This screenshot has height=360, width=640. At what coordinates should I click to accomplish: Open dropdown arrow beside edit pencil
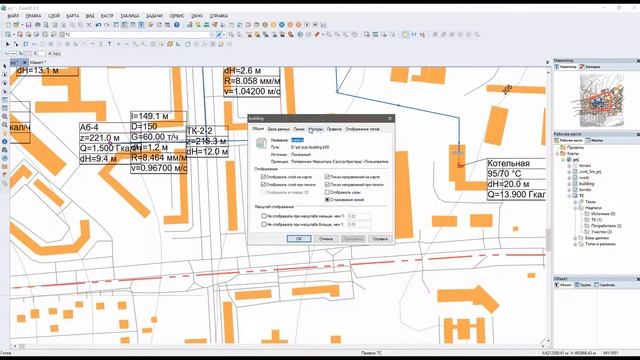[x=224, y=35]
